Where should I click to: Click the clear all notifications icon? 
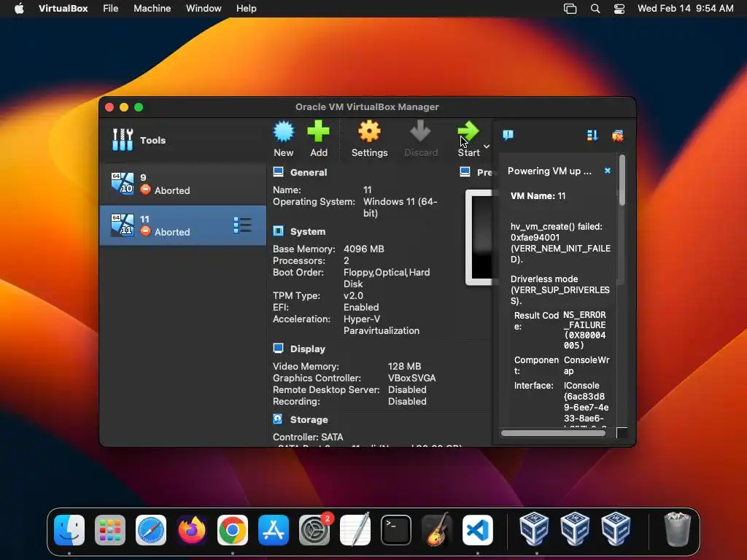click(617, 136)
